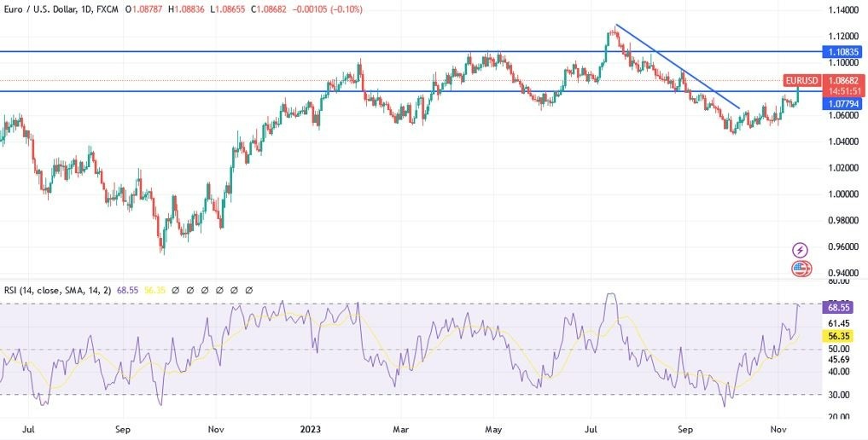Click the 14:51:51 bar countdown label
Viewport: 868px width, 440px height.
845,91
